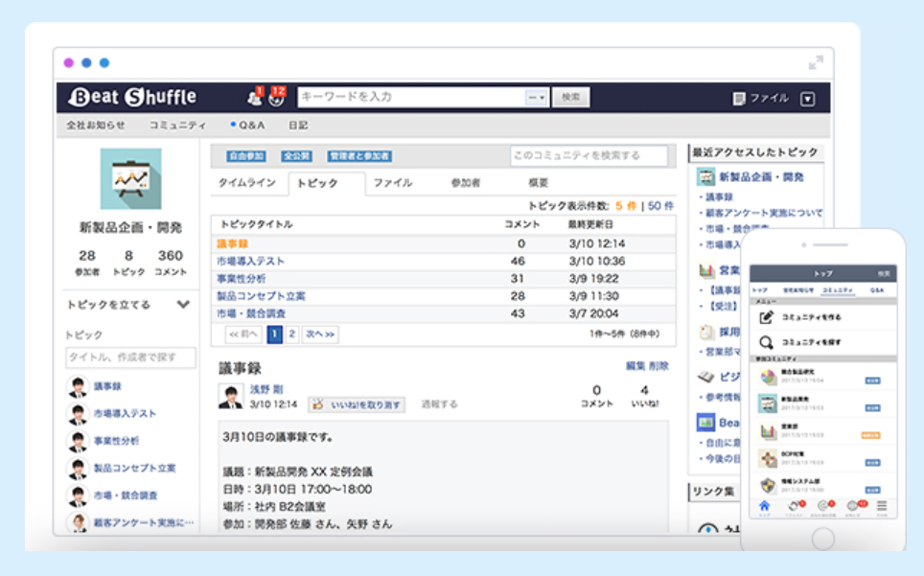Open the people notification icon with badge 1
Viewport: 924px width, 576px height.
[254, 98]
